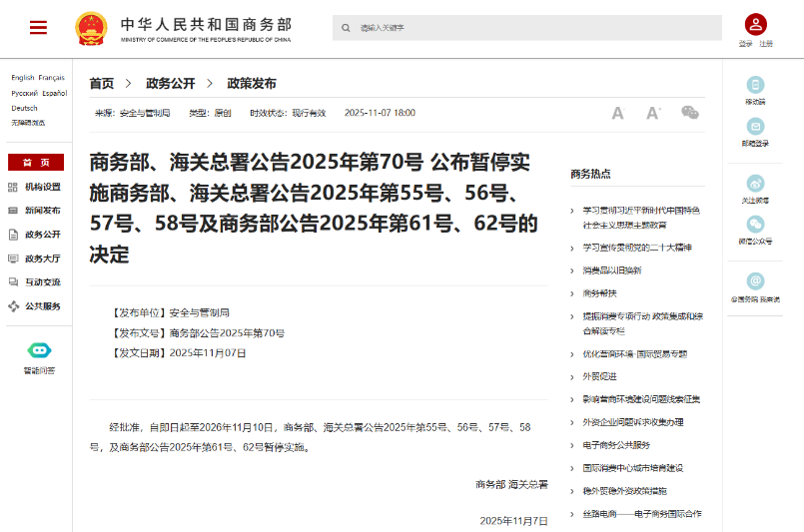Follow on Weibo icon

755,183
